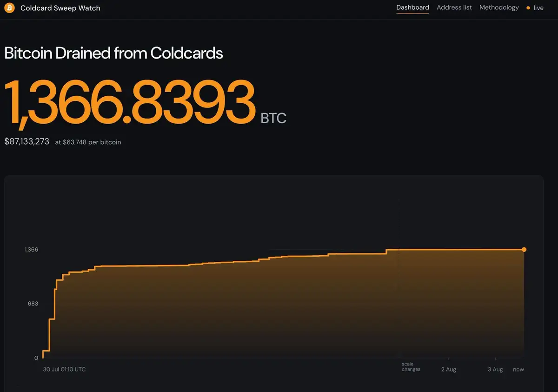Open the Address list tab
558x392 pixels.
pos(454,7)
